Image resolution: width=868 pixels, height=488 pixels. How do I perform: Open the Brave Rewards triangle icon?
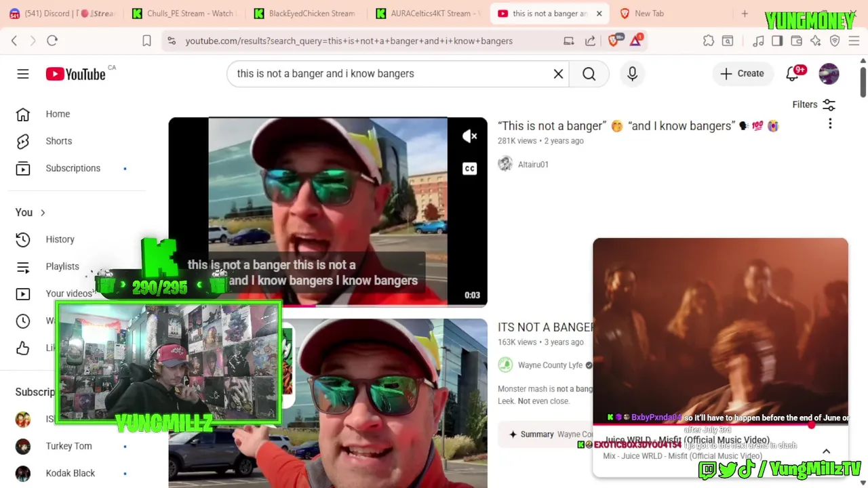point(635,41)
